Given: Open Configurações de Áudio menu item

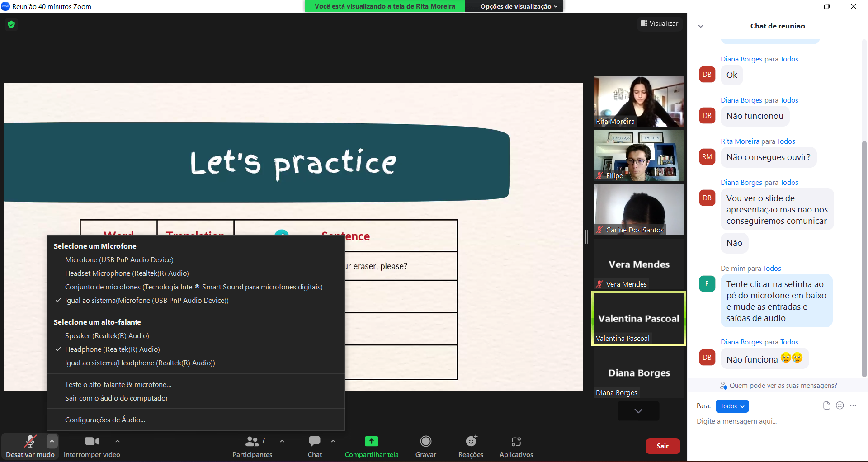Looking at the screenshot, I should pyautogui.click(x=196, y=420).
